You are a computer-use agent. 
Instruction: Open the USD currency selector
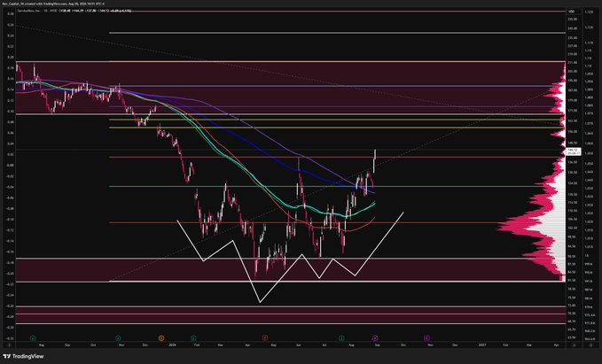[x=572, y=12]
